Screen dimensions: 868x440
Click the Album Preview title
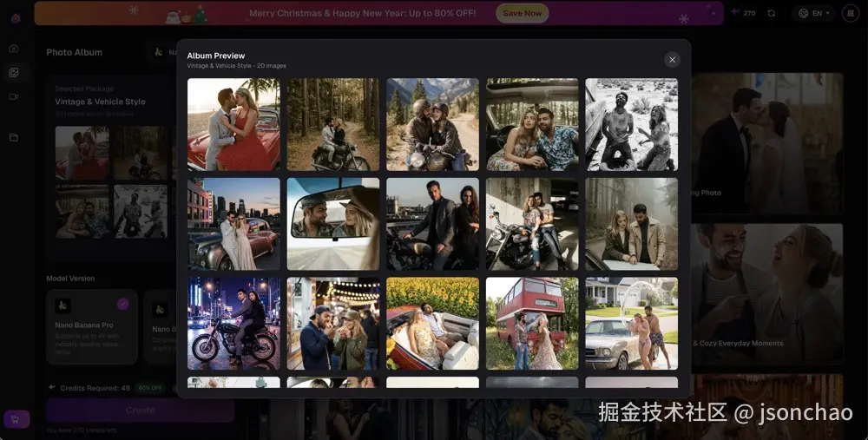216,56
